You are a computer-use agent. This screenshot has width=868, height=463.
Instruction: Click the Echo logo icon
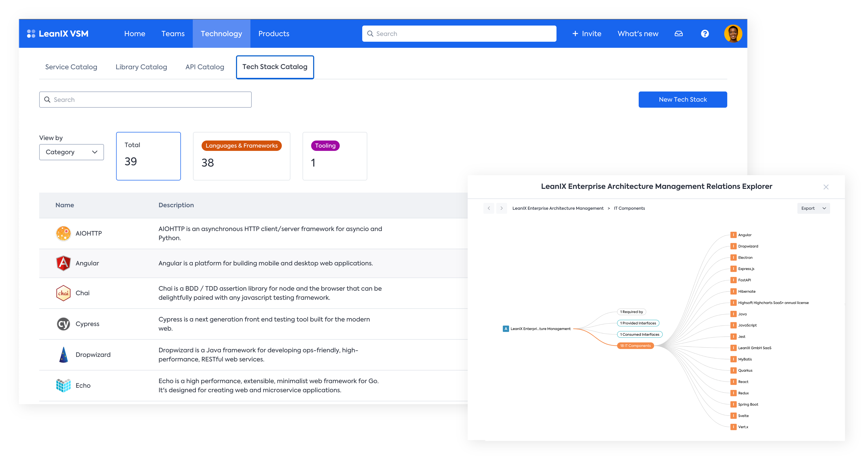pos(63,386)
